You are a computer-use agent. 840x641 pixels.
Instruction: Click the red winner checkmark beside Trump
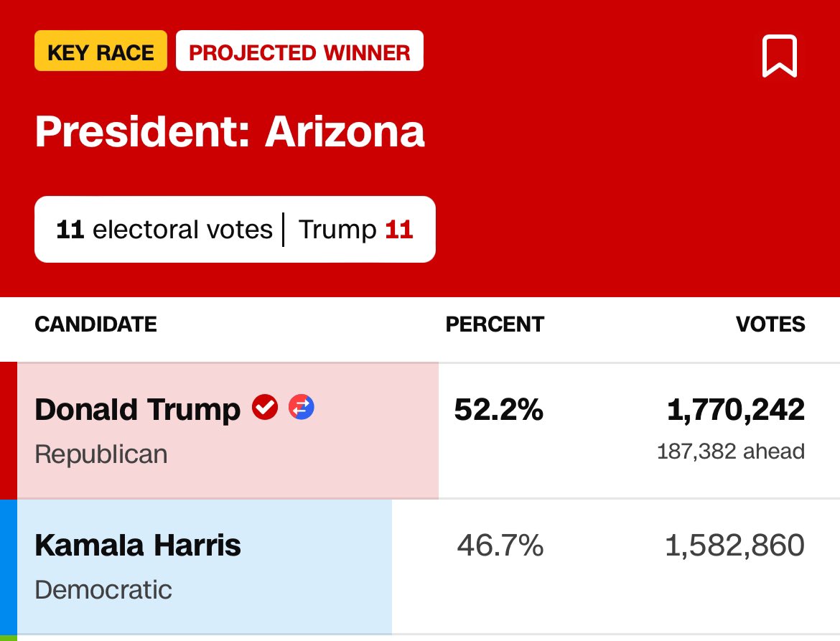[265, 408]
